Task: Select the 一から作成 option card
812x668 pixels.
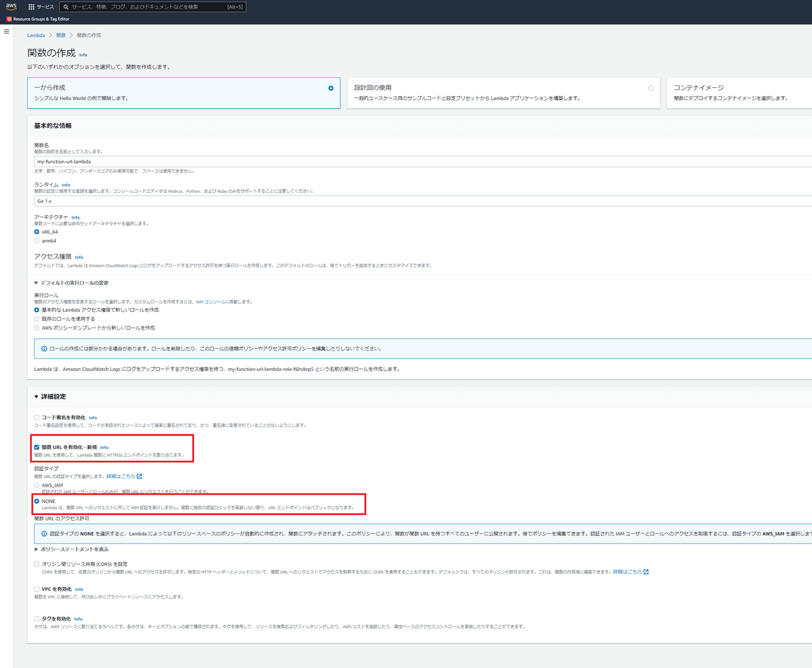Action: 183,93
